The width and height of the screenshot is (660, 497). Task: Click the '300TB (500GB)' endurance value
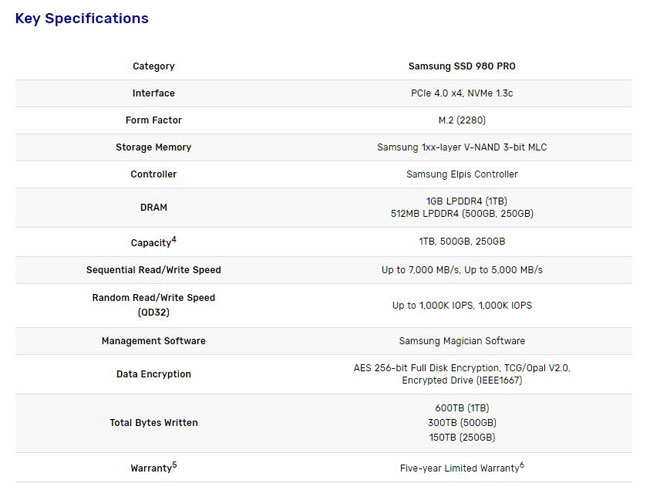pyautogui.click(x=462, y=423)
